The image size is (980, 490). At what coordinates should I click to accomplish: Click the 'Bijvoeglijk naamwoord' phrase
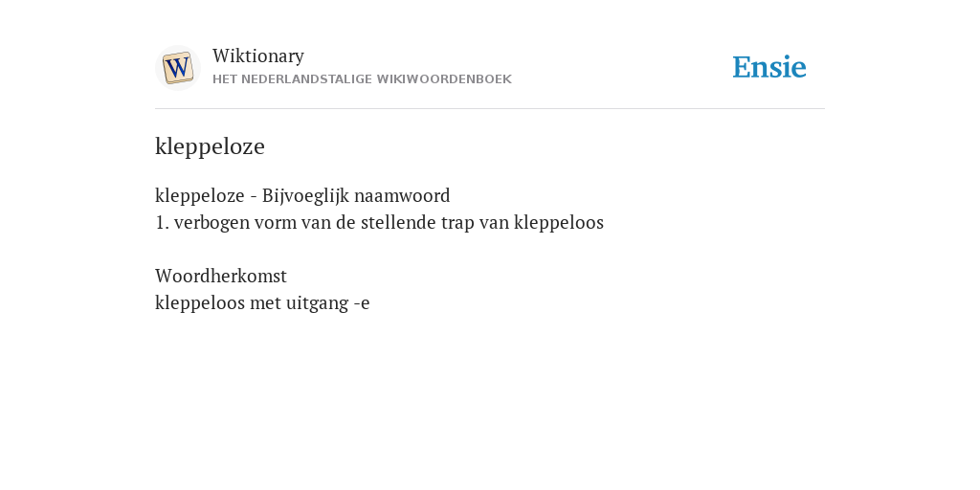[x=356, y=196]
